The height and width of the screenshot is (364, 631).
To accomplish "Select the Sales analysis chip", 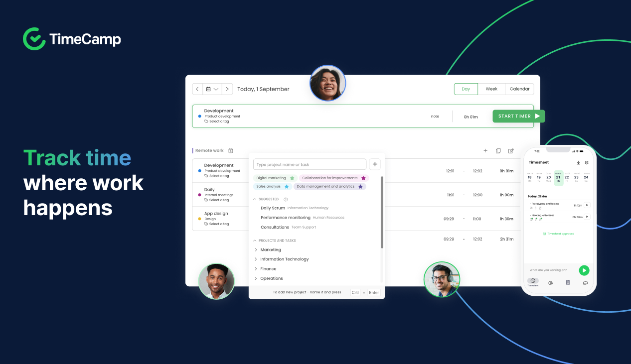I will (x=272, y=187).
